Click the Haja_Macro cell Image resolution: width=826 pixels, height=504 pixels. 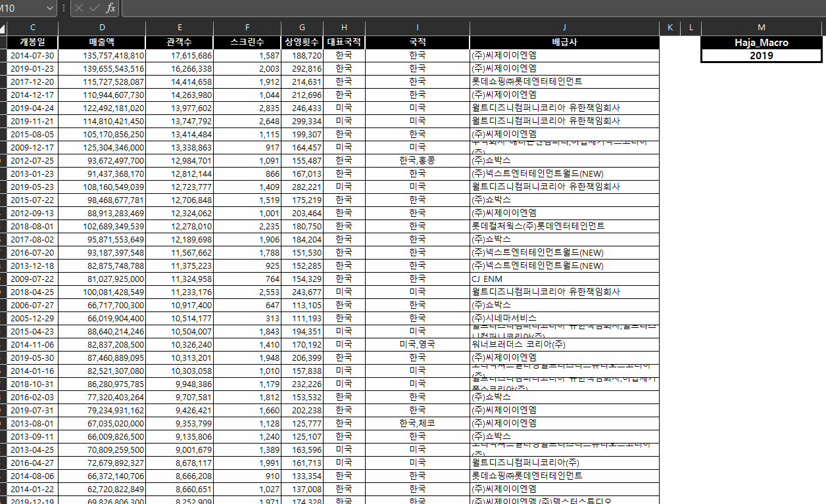[762, 42]
